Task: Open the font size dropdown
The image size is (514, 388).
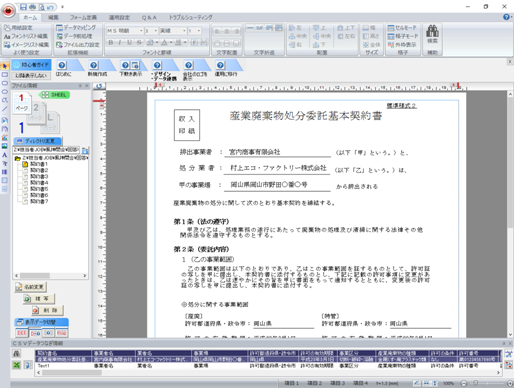Action: click(155, 31)
